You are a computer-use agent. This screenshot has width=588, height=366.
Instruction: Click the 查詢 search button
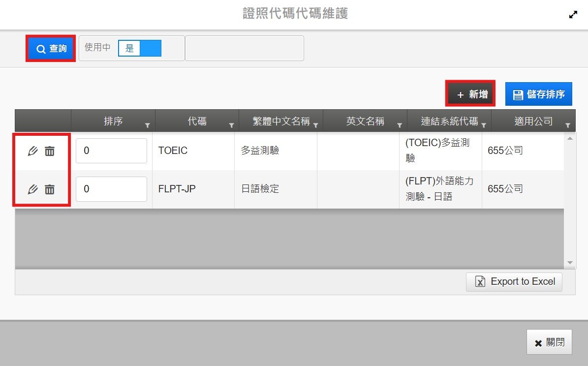click(x=51, y=48)
